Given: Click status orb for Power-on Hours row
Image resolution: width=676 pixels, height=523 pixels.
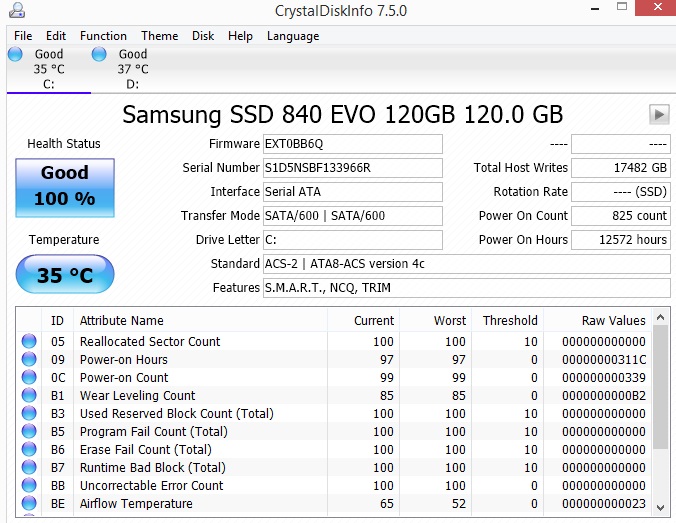Looking at the screenshot, I should (29, 359).
